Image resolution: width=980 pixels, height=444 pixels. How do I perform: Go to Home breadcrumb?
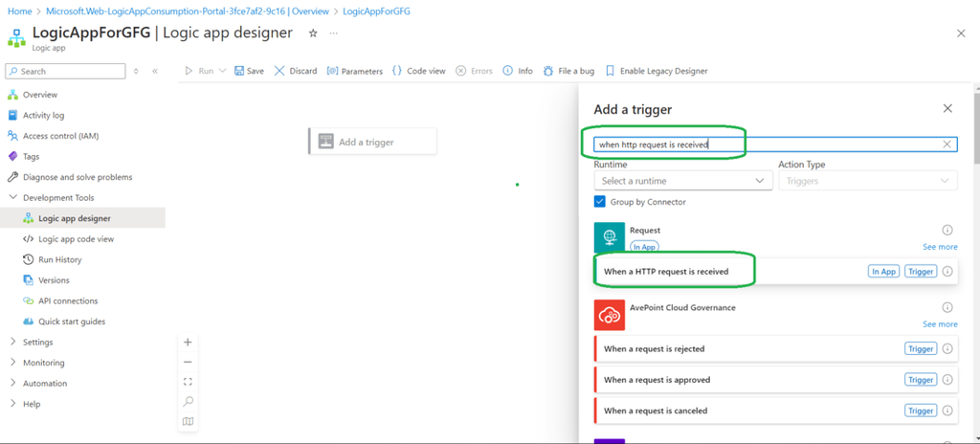19,11
